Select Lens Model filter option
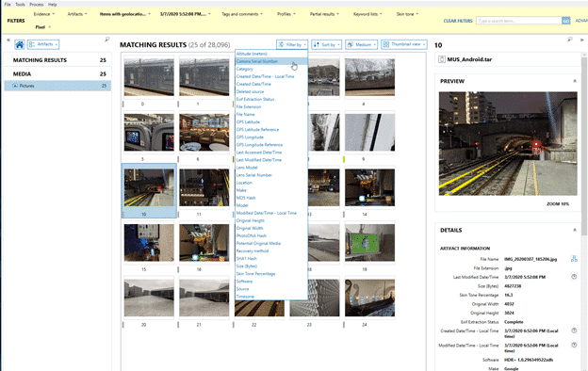 [271, 168]
